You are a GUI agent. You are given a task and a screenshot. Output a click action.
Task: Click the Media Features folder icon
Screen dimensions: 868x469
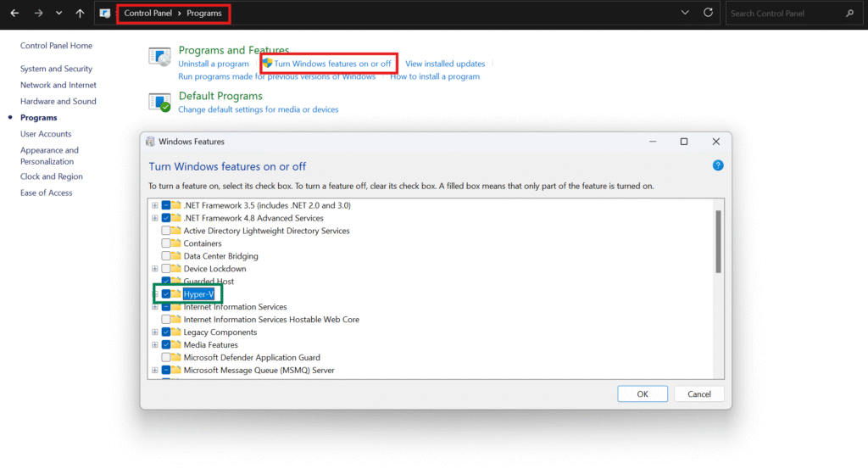[x=176, y=344]
